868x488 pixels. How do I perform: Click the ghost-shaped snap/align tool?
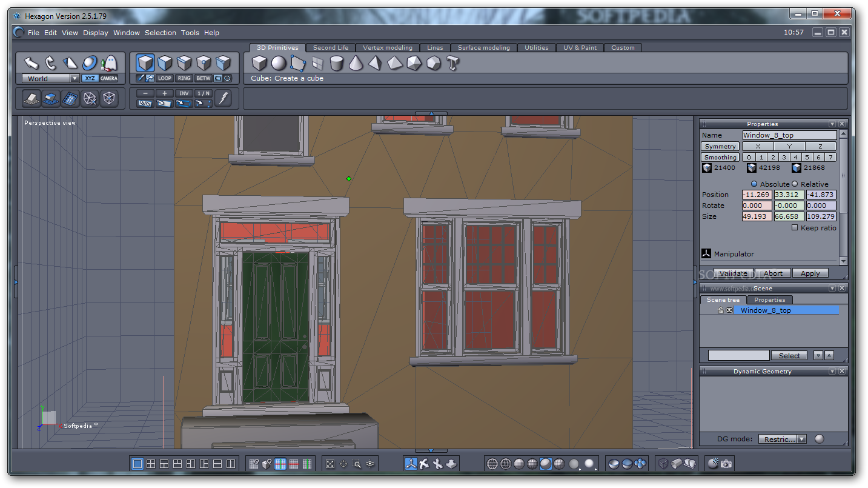pos(109,63)
